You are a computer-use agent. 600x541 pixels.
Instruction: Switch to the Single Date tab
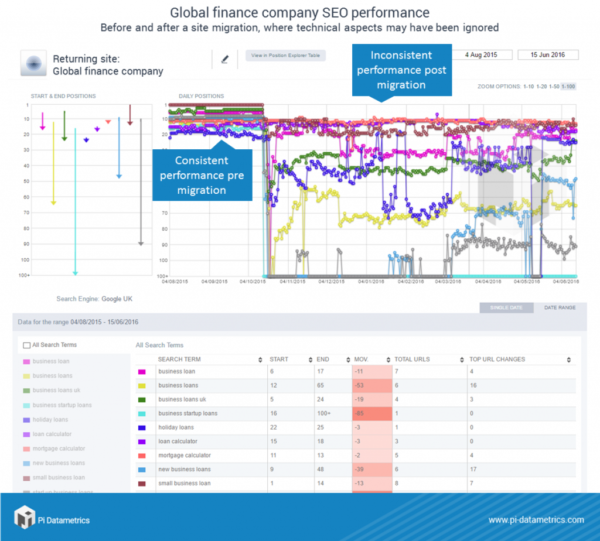coord(505,309)
